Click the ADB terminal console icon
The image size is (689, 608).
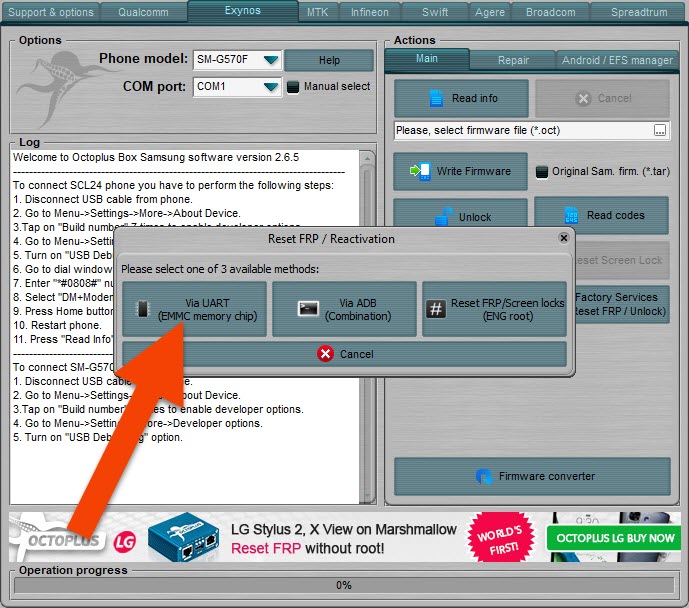click(x=308, y=309)
